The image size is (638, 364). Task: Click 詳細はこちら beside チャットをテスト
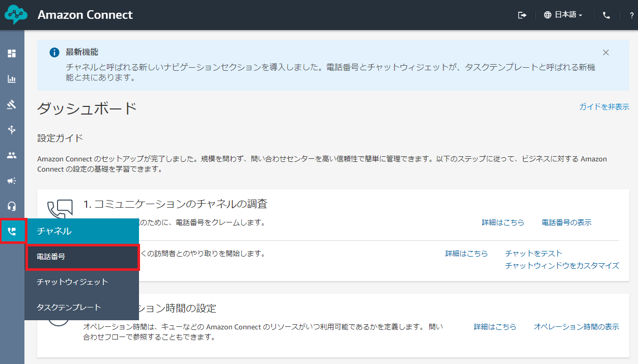pyautogui.click(x=466, y=253)
